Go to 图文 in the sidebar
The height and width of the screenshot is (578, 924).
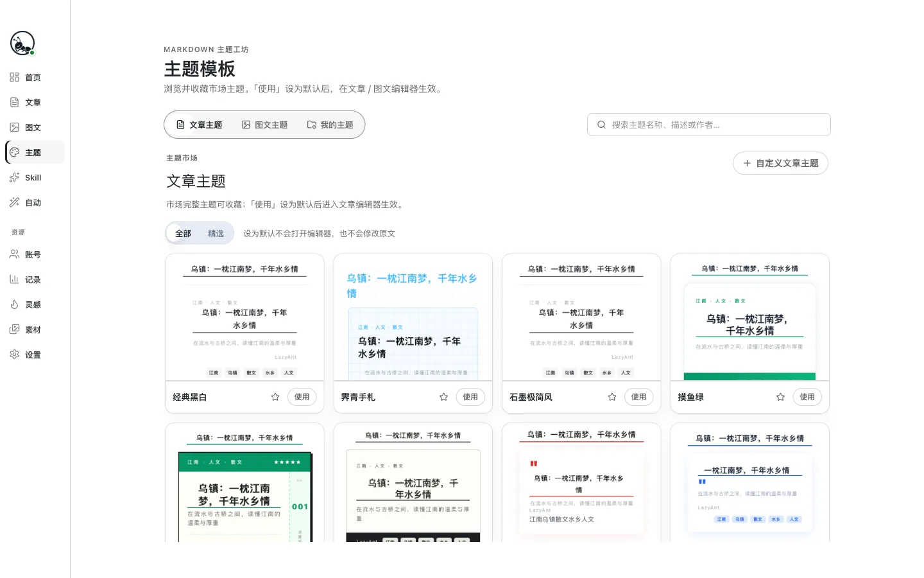35,127
